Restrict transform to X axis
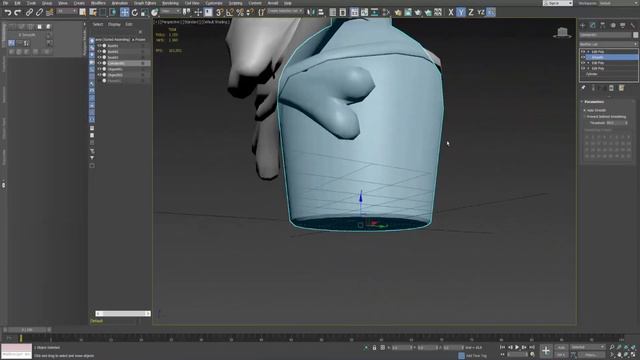This screenshot has height=360, width=640. [x=451, y=13]
